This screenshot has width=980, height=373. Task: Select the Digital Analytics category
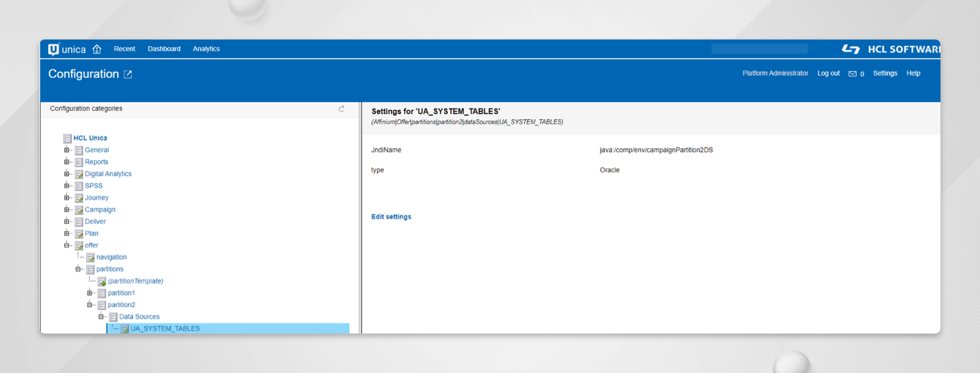[108, 174]
